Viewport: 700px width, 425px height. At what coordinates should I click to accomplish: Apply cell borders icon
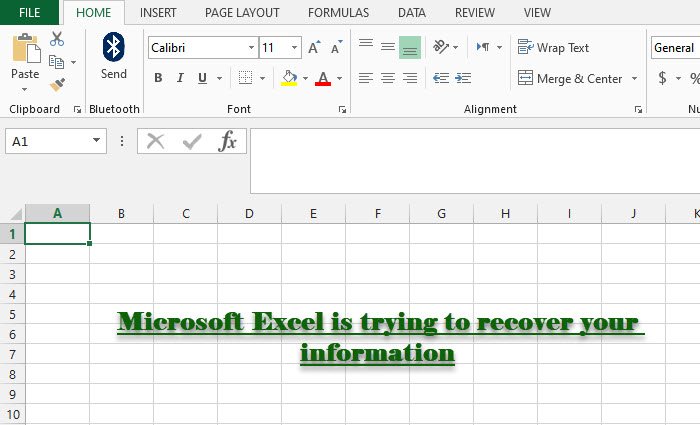[x=245, y=78]
